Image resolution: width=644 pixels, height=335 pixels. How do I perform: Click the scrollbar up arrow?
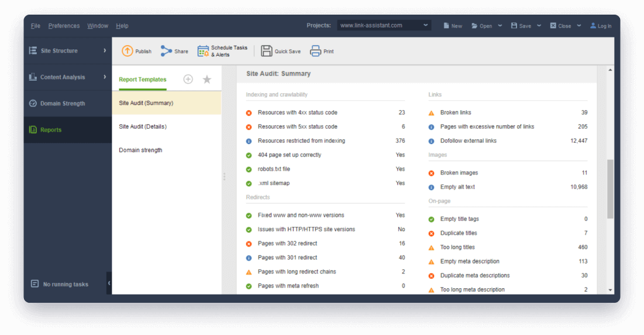click(610, 70)
